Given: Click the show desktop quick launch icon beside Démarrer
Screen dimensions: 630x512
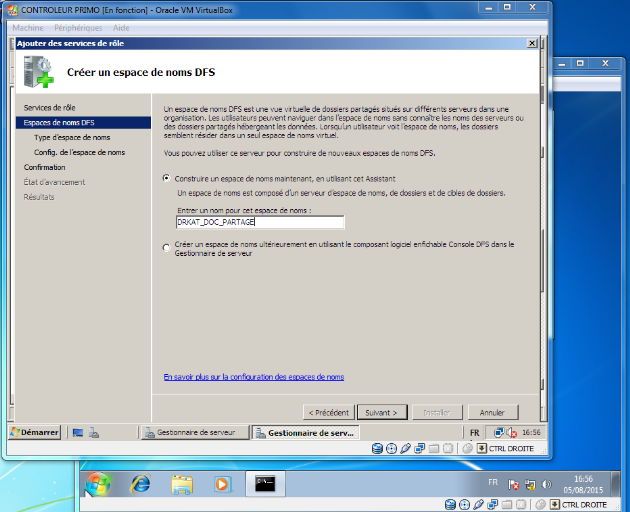Looking at the screenshot, I should pyautogui.click(x=78, y=433).
